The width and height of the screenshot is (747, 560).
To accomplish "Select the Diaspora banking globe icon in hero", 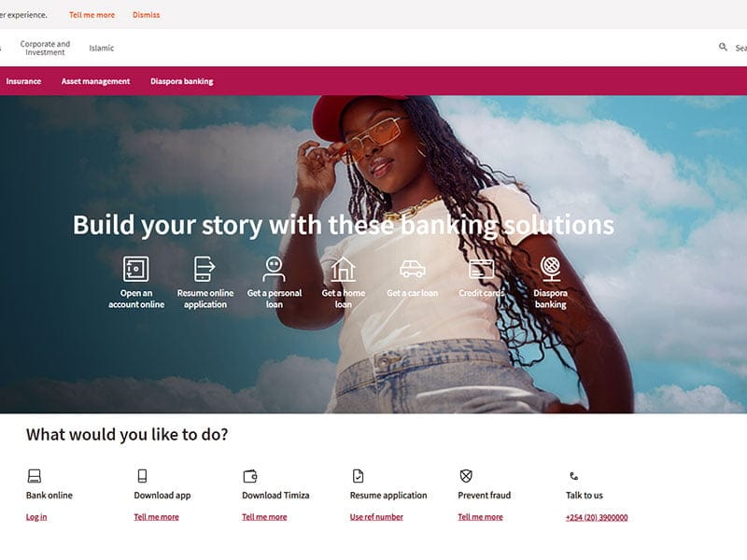I will pos(551,269).
